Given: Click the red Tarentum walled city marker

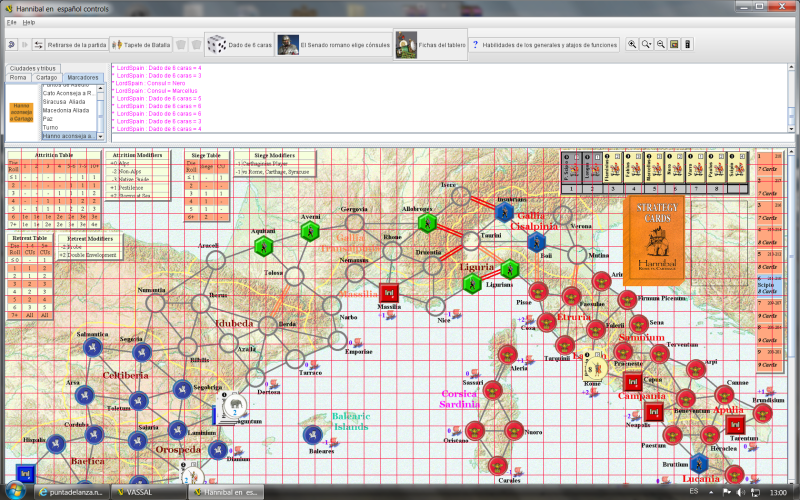Looking at the screenshot, I should coord(735,424).
